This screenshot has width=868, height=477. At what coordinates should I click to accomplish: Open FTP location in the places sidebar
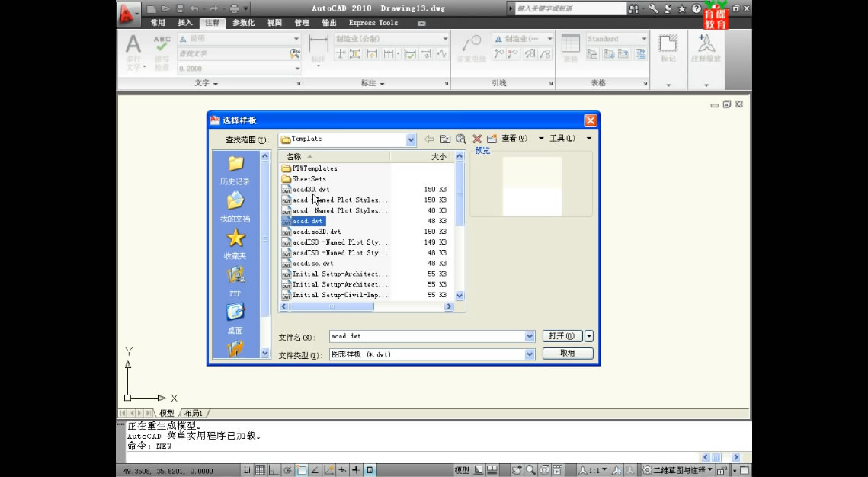[x=235, y=282]
